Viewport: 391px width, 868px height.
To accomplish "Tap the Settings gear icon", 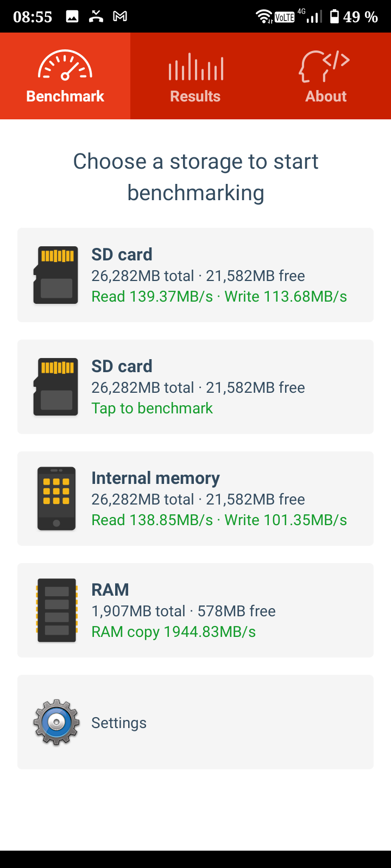I will (56, 722).
